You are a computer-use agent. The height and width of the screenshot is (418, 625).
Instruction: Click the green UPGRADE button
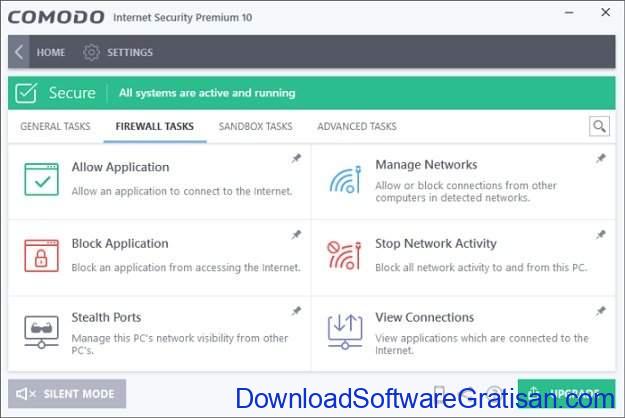(566, 394)
